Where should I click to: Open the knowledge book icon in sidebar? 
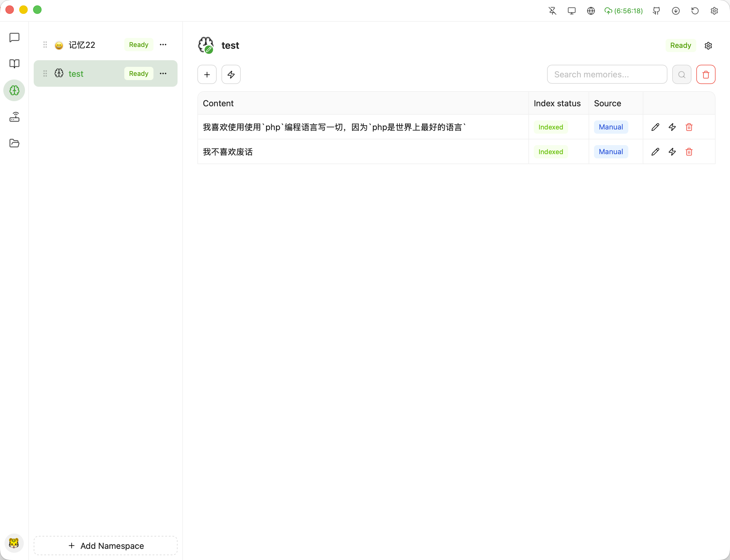coord(14,64)
